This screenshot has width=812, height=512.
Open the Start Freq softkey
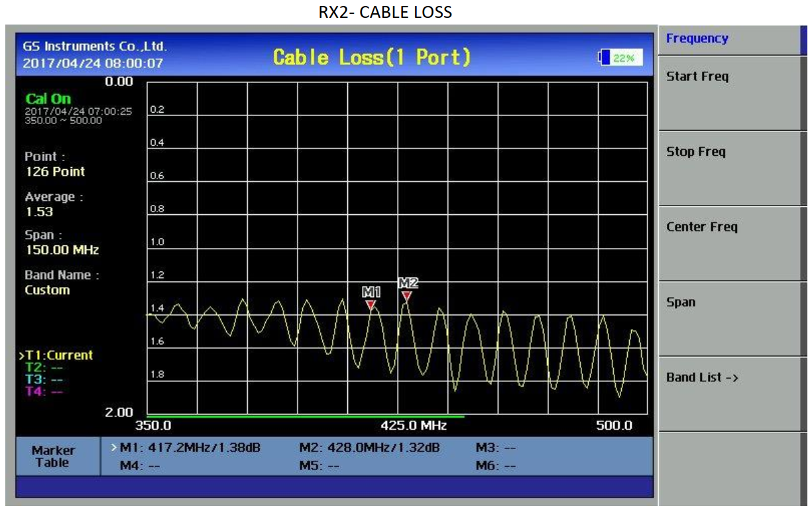[728, 93]
